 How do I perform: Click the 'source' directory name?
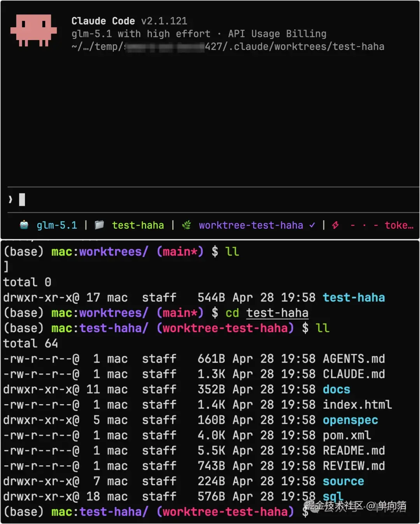(x=343, y=481)
